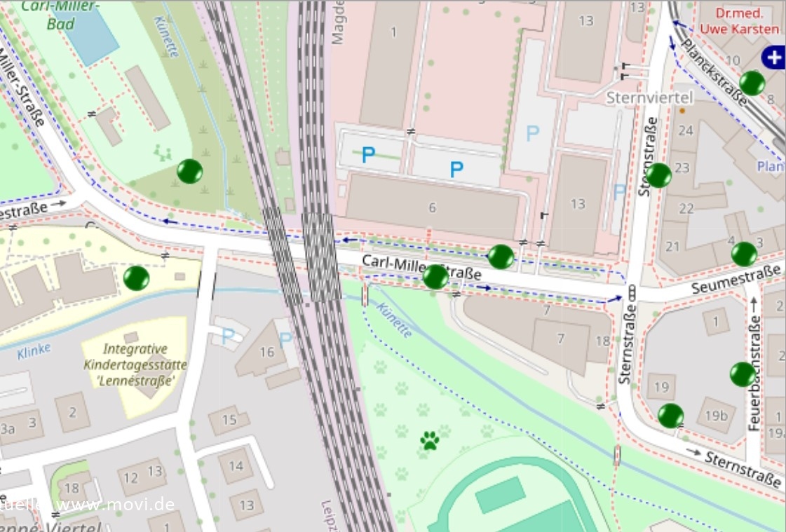
Task: Click the green marker on Seumestraße near building 3
Action: (x=745, y=254)
